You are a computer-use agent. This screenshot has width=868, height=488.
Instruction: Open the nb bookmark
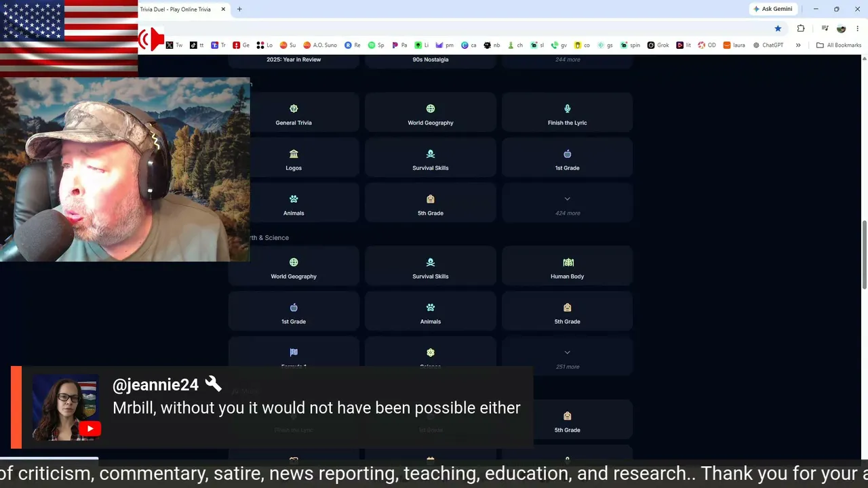pos(492,45)
